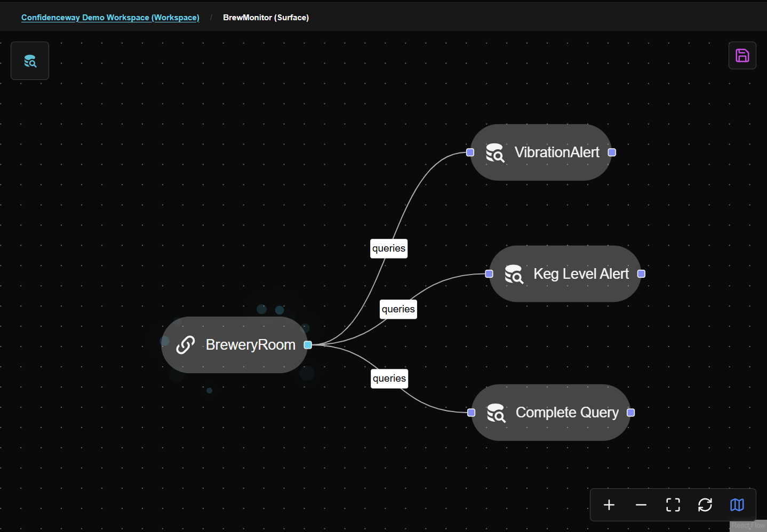Select the BreweryRoom node label
The image size is (767, 532).
pyautogui.click(x=251, y=345)
